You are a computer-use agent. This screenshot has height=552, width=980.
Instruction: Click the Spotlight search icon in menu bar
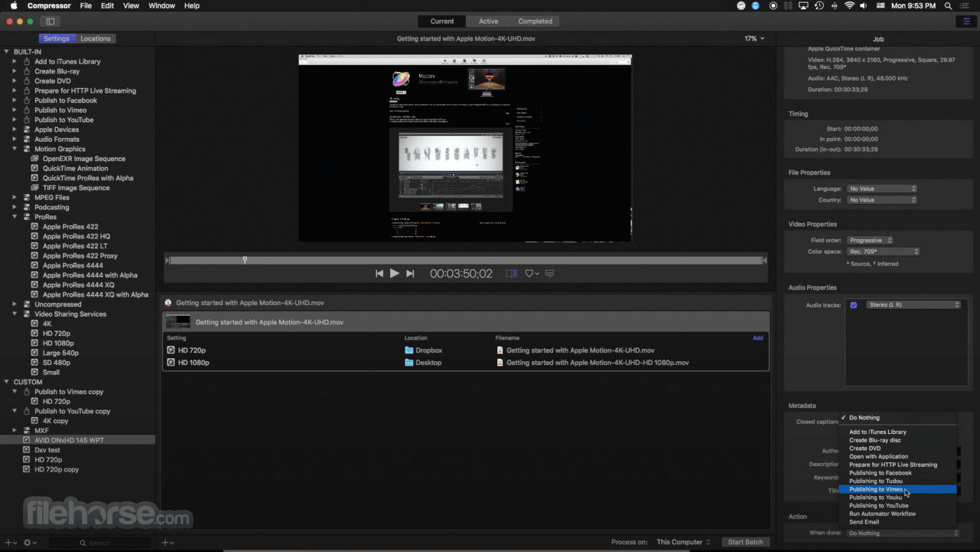point(949,5)
